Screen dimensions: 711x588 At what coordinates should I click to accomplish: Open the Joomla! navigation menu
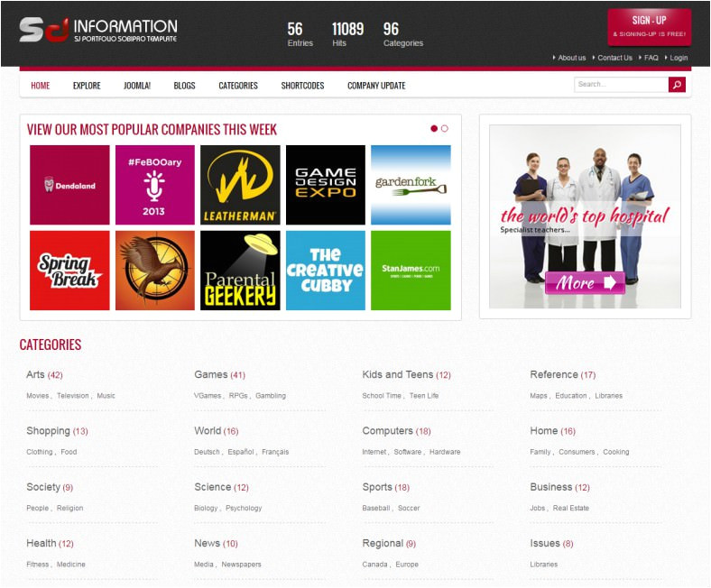(137, 86)
